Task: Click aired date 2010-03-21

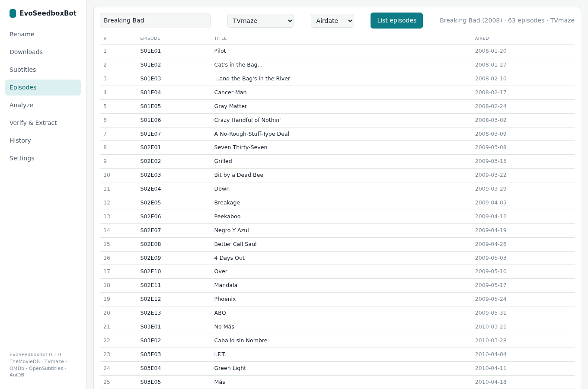Action: pos(491,327)
